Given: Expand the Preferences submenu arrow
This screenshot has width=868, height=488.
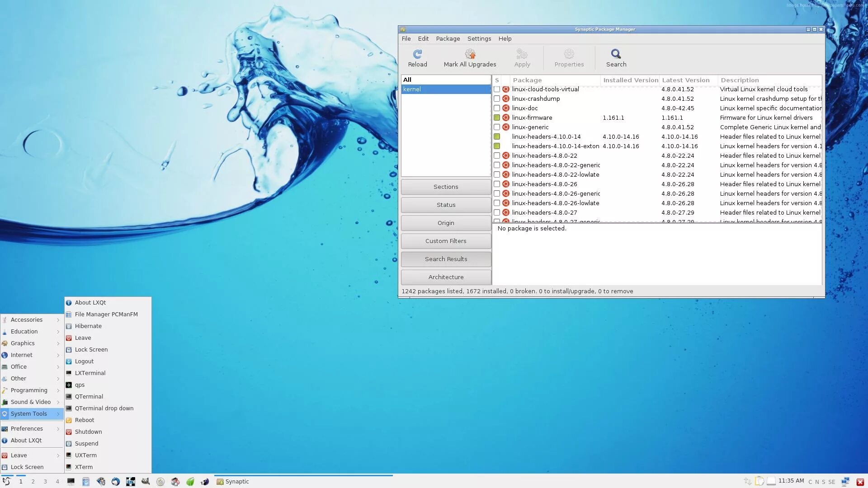Looking at the screenshot, I should [x=58, y=429].
